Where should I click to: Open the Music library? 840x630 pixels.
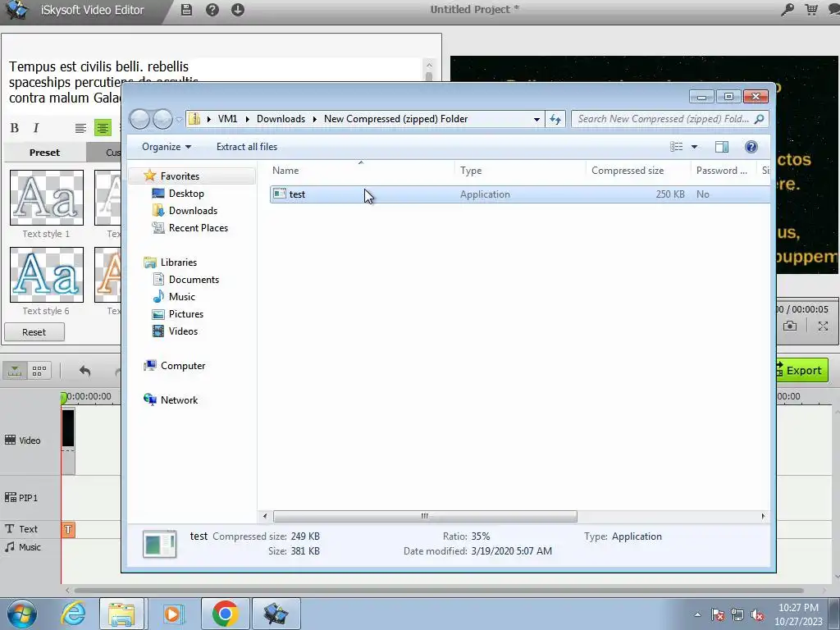181,297
